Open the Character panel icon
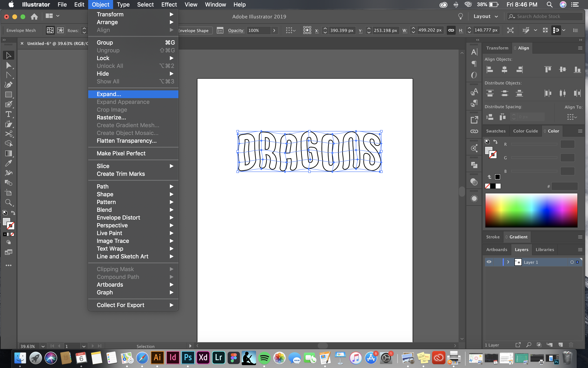 point(474,52)
